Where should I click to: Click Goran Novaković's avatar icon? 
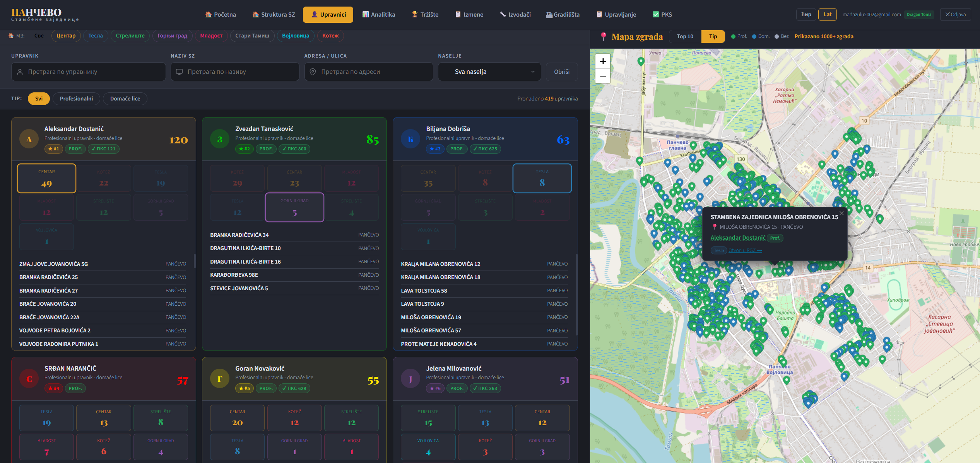point(220,379)
